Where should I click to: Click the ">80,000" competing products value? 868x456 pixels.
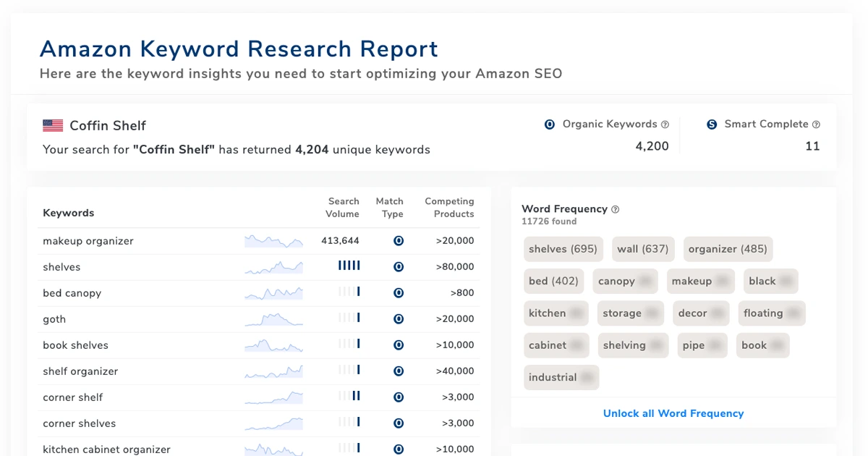(455, 267)
